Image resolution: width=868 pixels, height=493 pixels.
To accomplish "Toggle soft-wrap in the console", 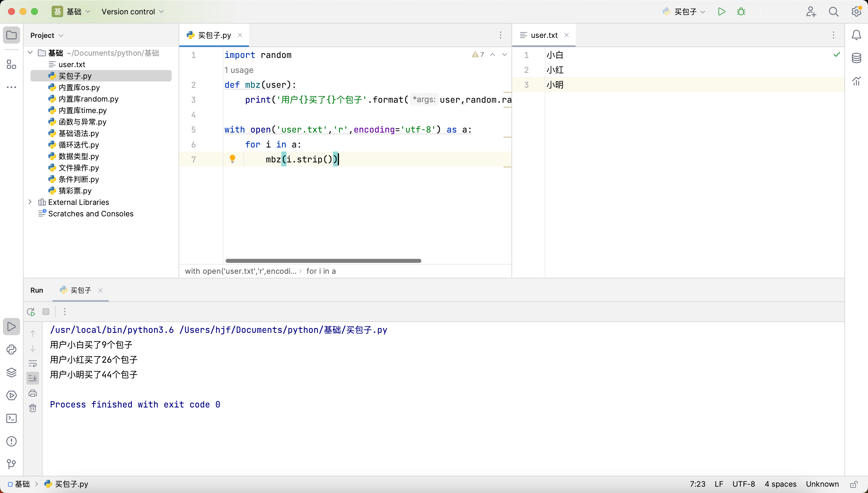I will [x=33, y=363].
